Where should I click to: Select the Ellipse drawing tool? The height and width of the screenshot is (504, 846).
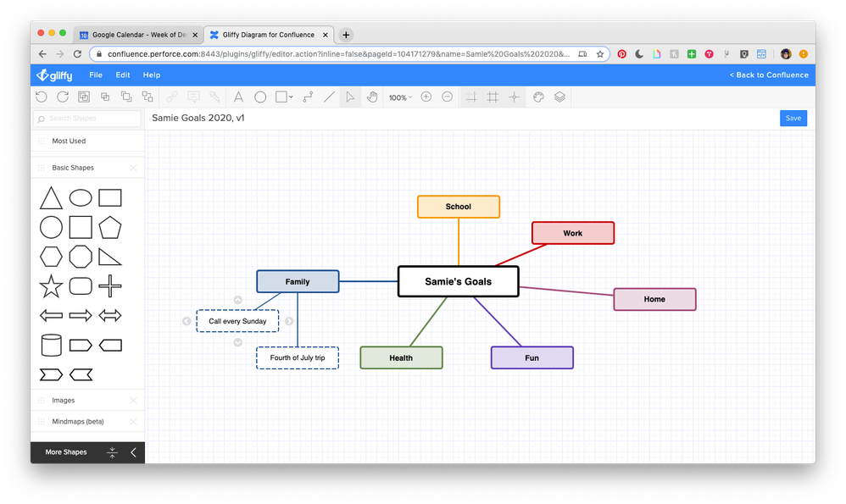coord(259,97)
